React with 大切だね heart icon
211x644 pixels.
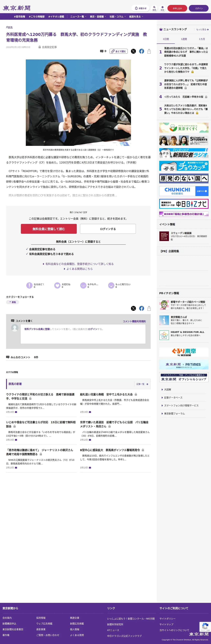pos(57,285)
